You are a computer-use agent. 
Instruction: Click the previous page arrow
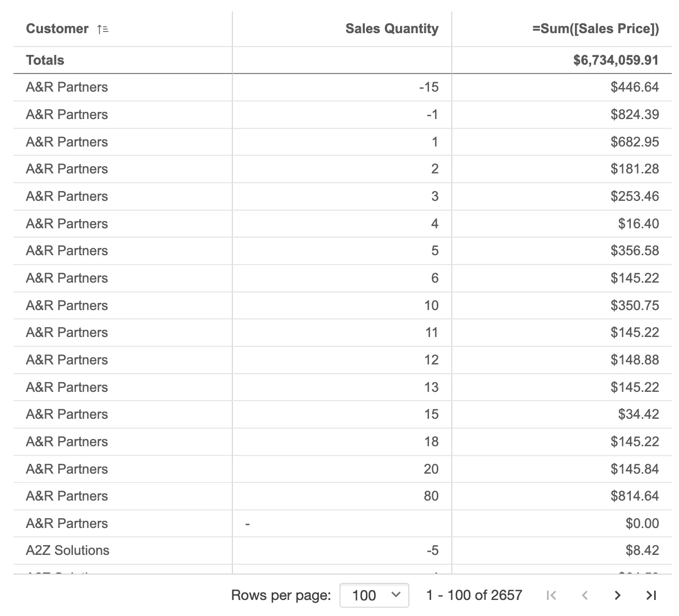click(584, 595)
